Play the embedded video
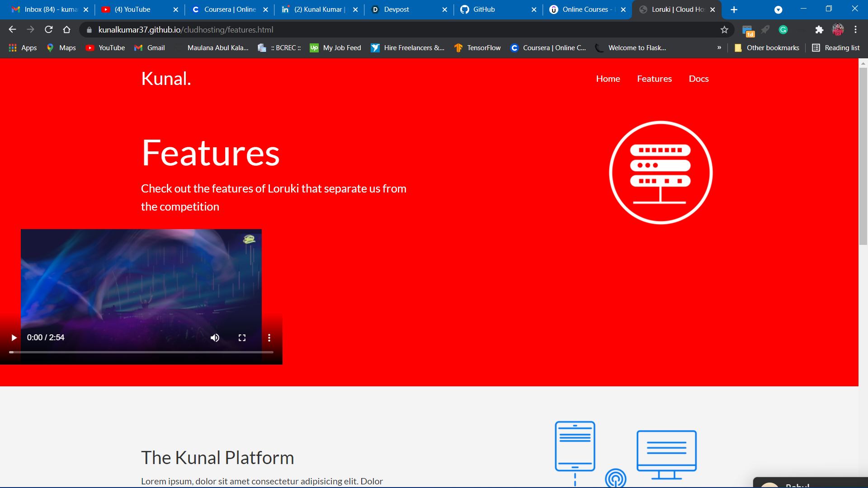868x488 pixels. (x=14, y=338)
